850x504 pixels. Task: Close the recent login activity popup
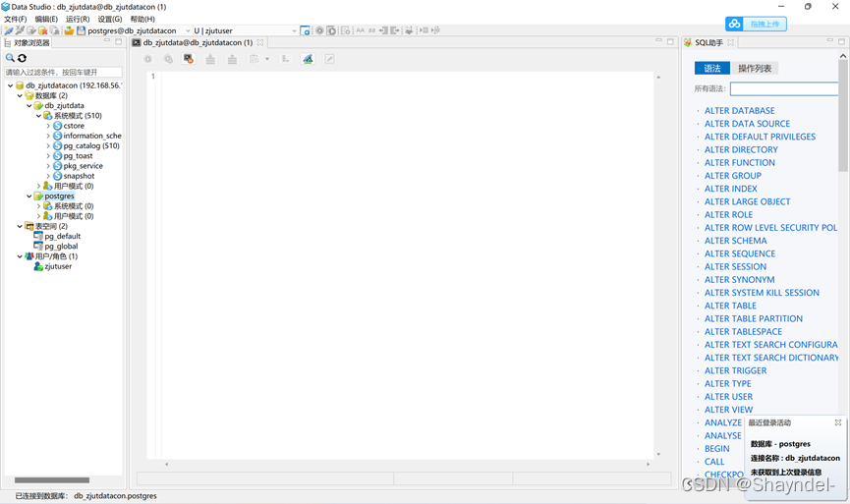(837, 422)
